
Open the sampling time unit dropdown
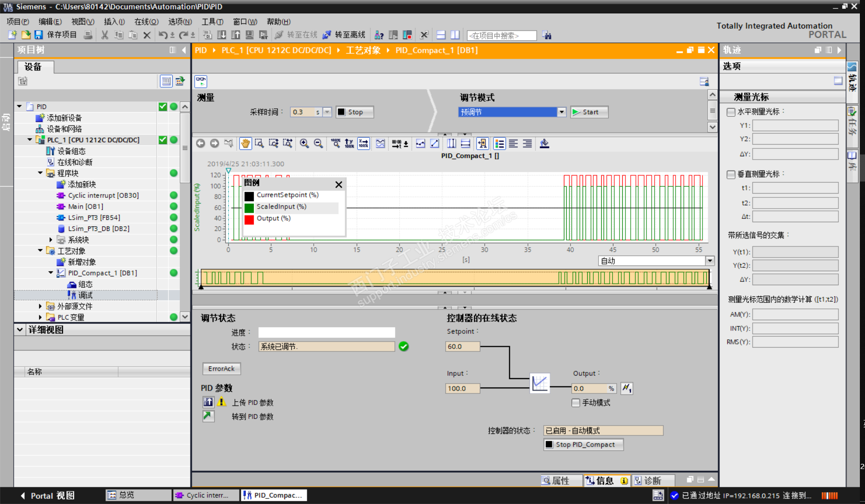pos(327,112)
